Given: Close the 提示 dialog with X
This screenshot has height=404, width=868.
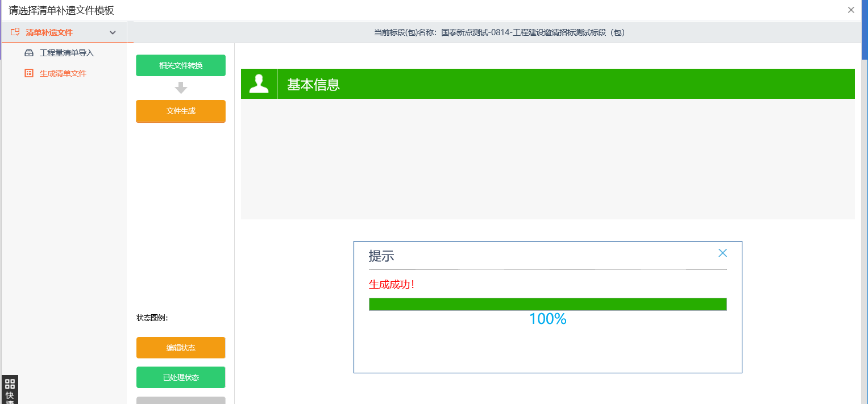Looking at the screenshot, I should tap(722, 253).
